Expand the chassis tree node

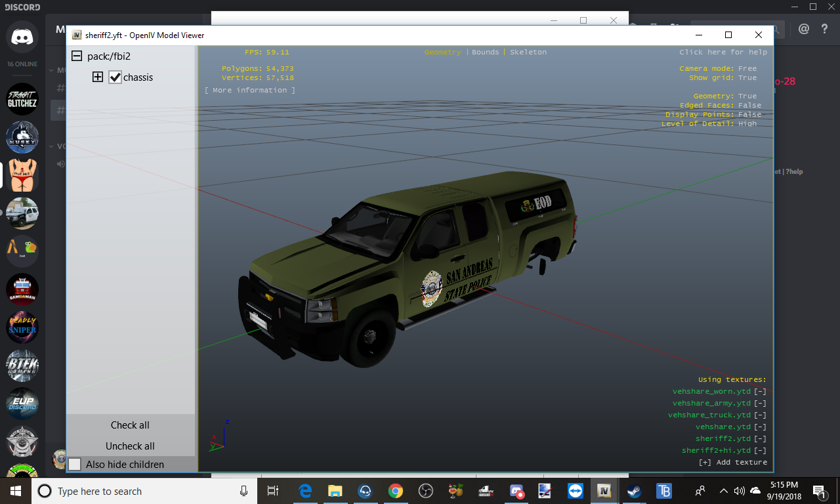click(x=98, y=77)
